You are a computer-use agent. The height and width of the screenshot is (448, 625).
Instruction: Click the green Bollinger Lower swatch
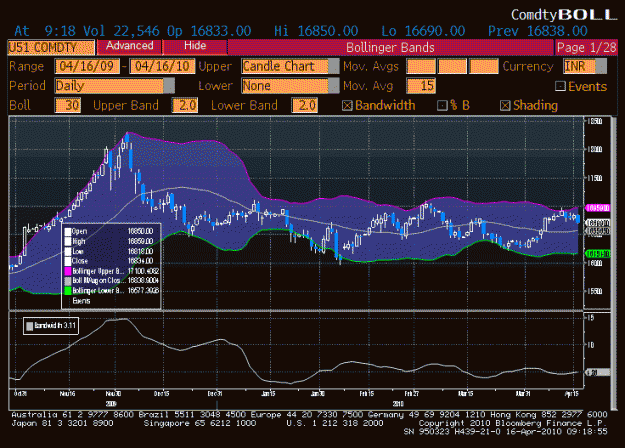coord(68,291)
